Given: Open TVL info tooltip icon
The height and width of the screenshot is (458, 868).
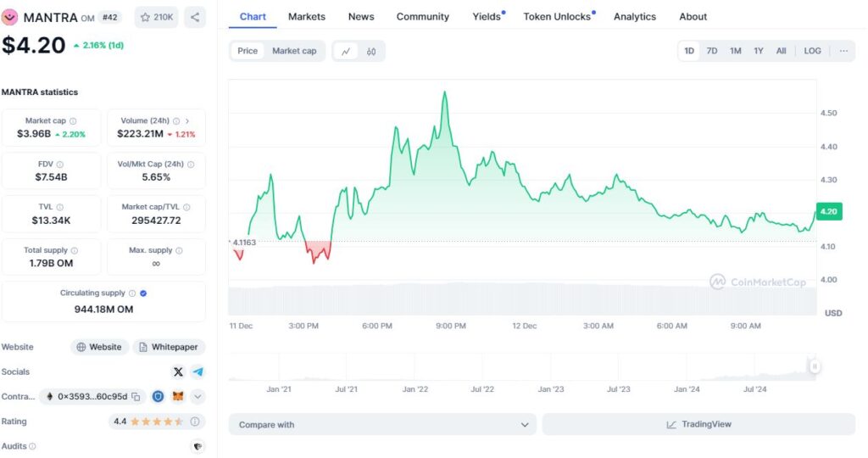Looking at the screenshot, I should 60,207.
